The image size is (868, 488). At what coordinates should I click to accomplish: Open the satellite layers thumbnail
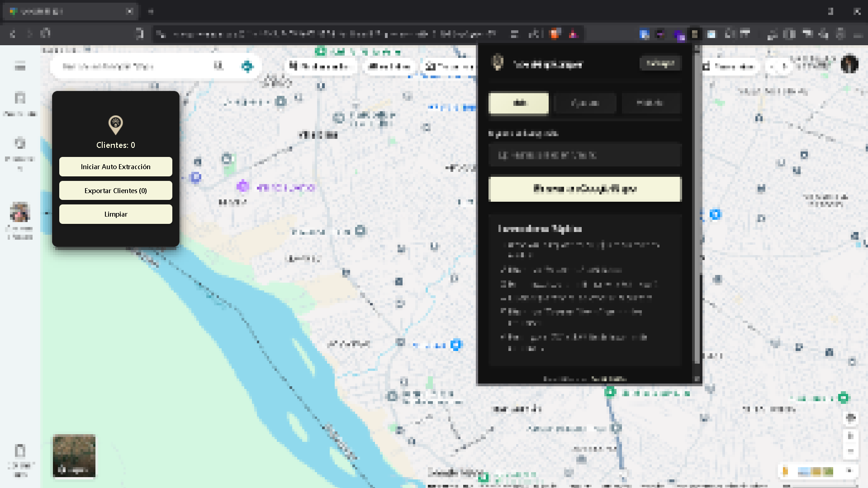[74, 455]
